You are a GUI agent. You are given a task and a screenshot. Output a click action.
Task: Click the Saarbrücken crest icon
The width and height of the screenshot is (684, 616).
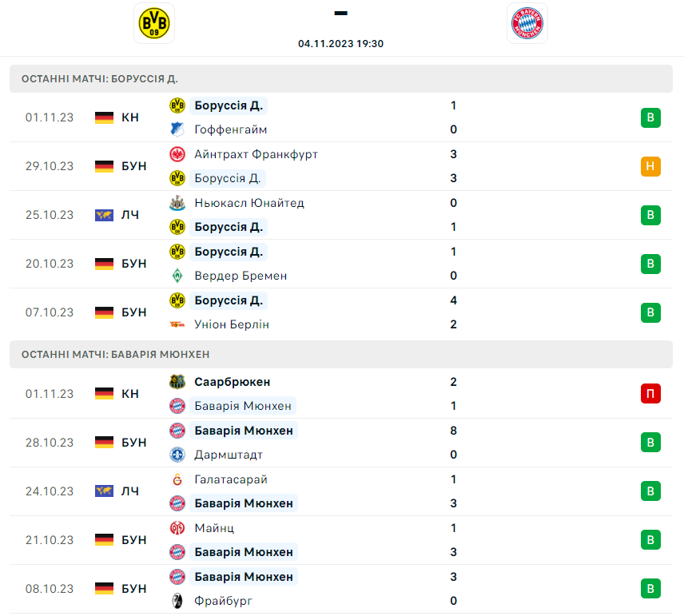click(x=177, y=382)
